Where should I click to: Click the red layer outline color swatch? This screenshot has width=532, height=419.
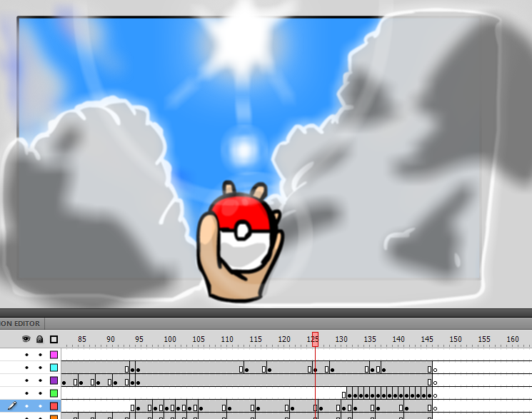[x=54, y=406]
